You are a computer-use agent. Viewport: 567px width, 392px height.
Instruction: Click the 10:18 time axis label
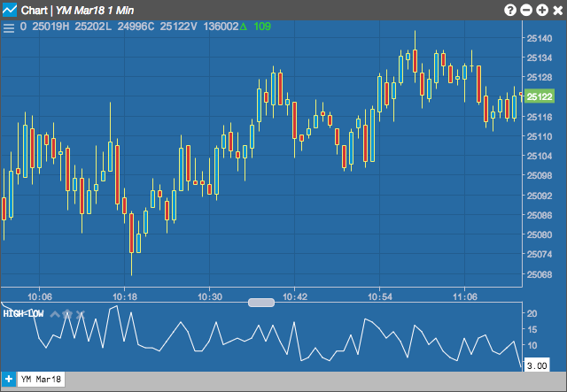(125, 297)
